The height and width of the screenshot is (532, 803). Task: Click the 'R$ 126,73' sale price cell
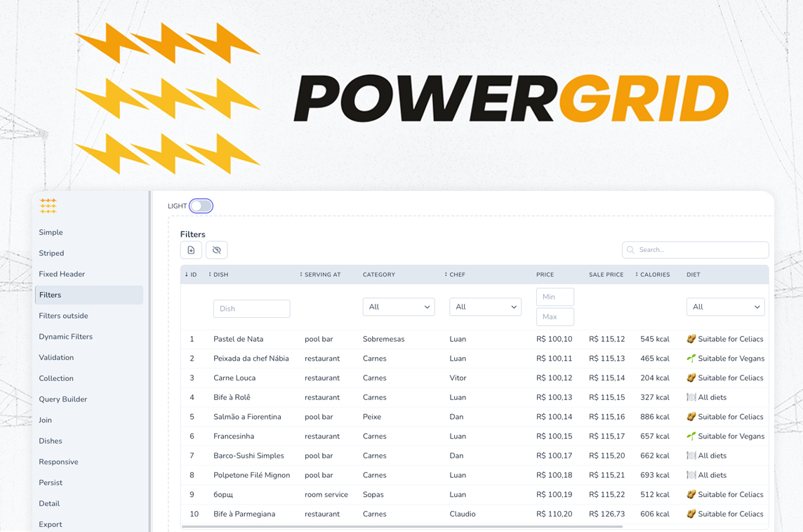[x=607, y=514]
